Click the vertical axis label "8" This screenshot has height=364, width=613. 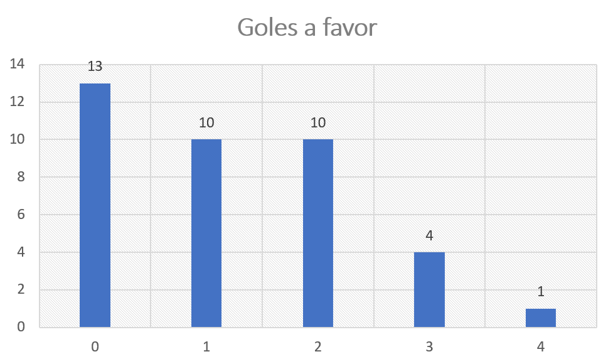coord(21,177)
